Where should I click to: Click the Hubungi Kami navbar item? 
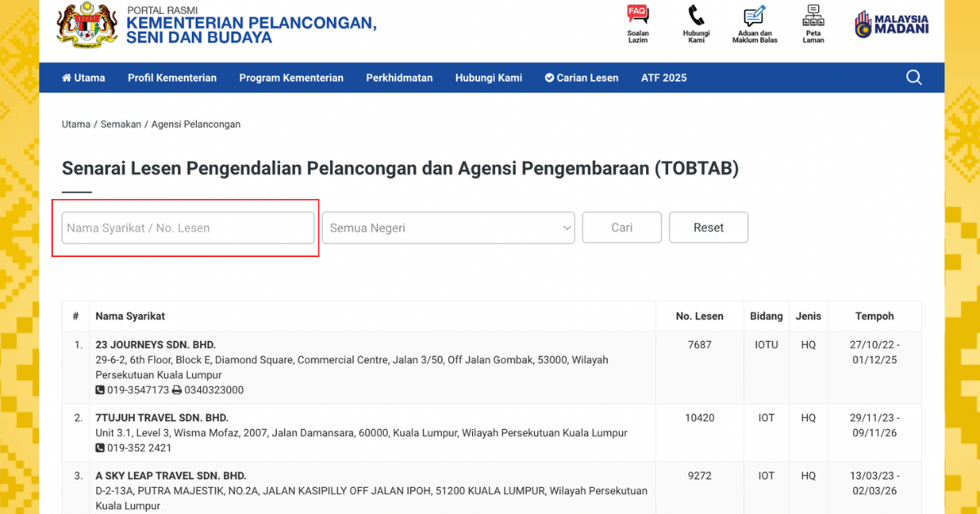coord(488,78)
